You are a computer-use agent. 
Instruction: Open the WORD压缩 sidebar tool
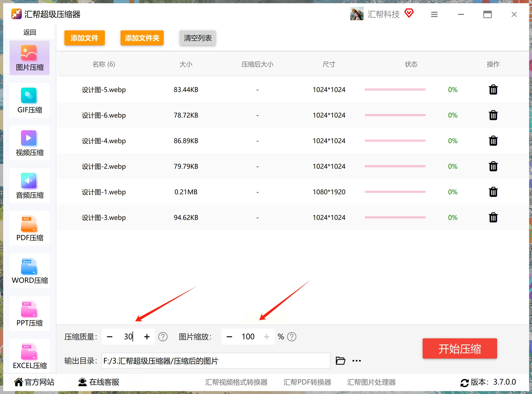coord(30,271)
